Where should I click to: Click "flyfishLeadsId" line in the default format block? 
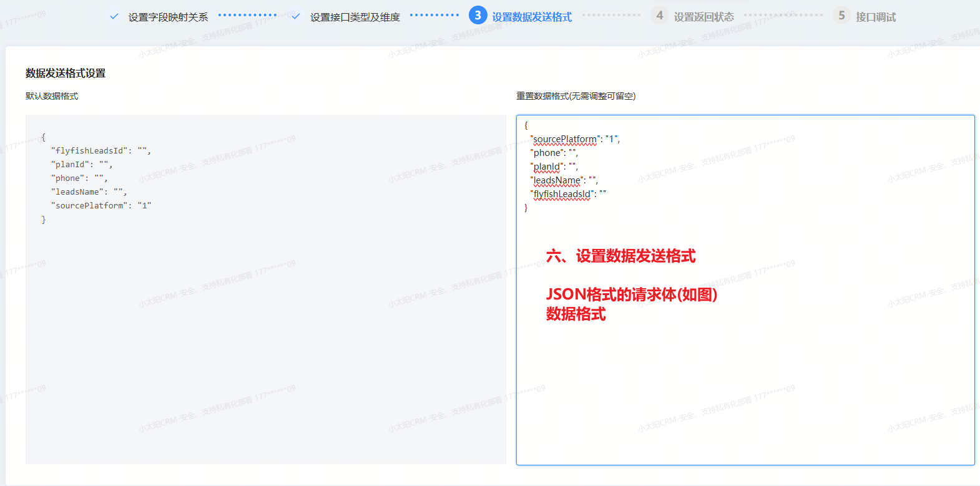[101, 151]
